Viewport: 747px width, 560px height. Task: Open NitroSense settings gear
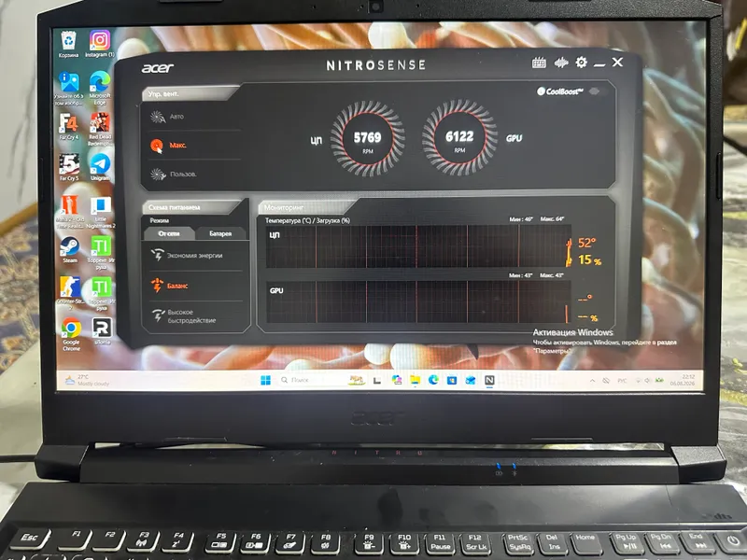[581, 63]
